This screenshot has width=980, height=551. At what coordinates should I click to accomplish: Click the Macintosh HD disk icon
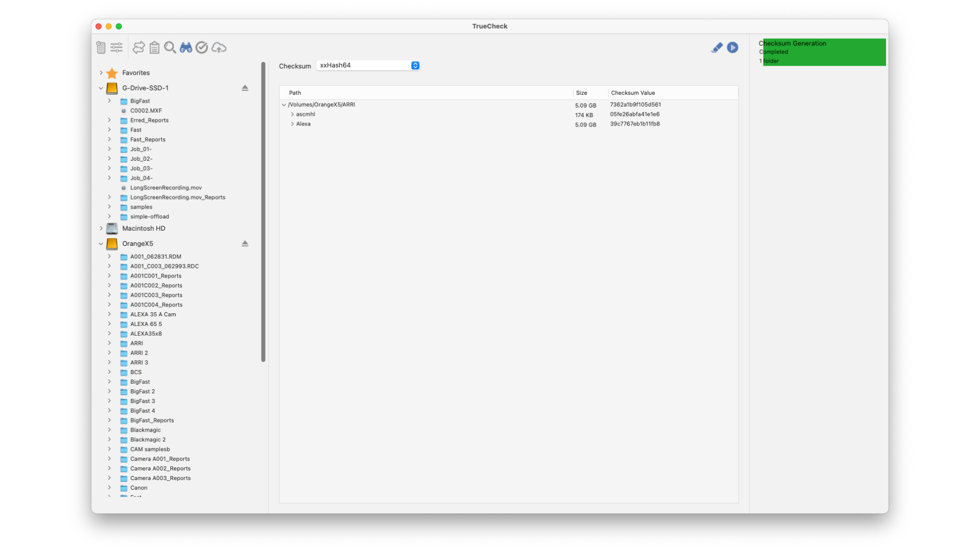click(x=112, y=229)
